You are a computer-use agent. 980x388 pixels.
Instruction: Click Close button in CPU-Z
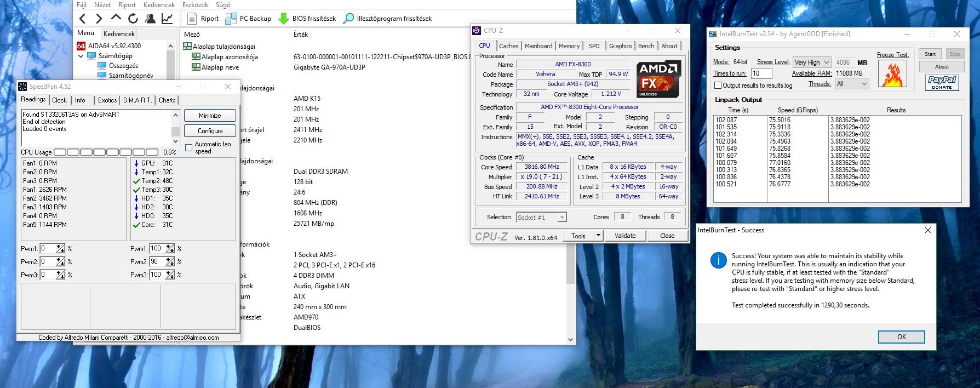point(667,236)
